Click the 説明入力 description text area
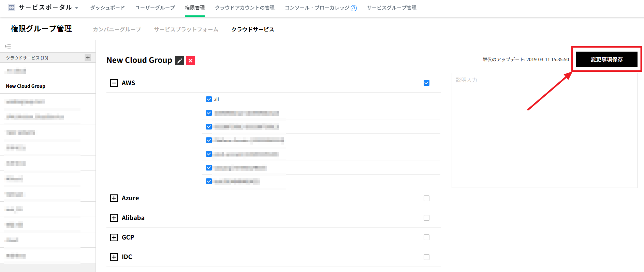The image size is (644, 272). coord(544,130)
